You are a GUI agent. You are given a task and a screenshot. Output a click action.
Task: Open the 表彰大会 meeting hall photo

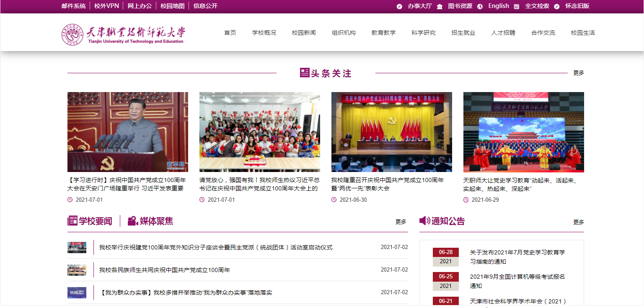391,132
